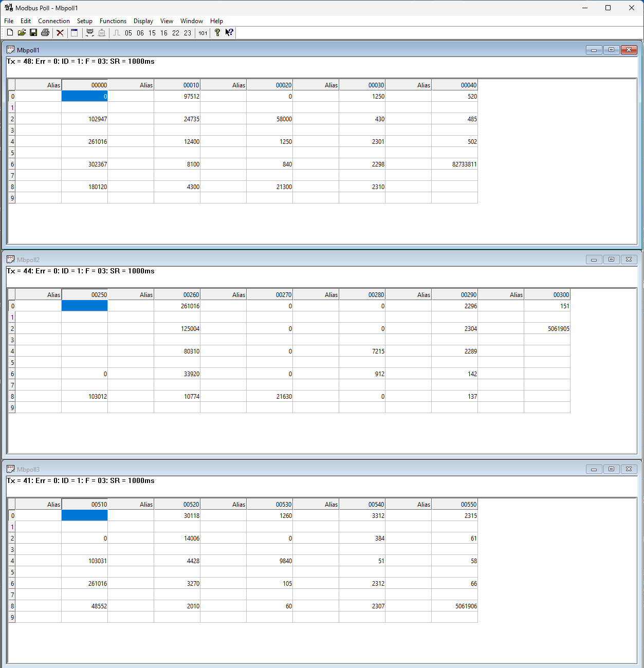Click value 302367 in Mbpoll1
The height and width of the screenshot is (668, 644).
(98, 164)
